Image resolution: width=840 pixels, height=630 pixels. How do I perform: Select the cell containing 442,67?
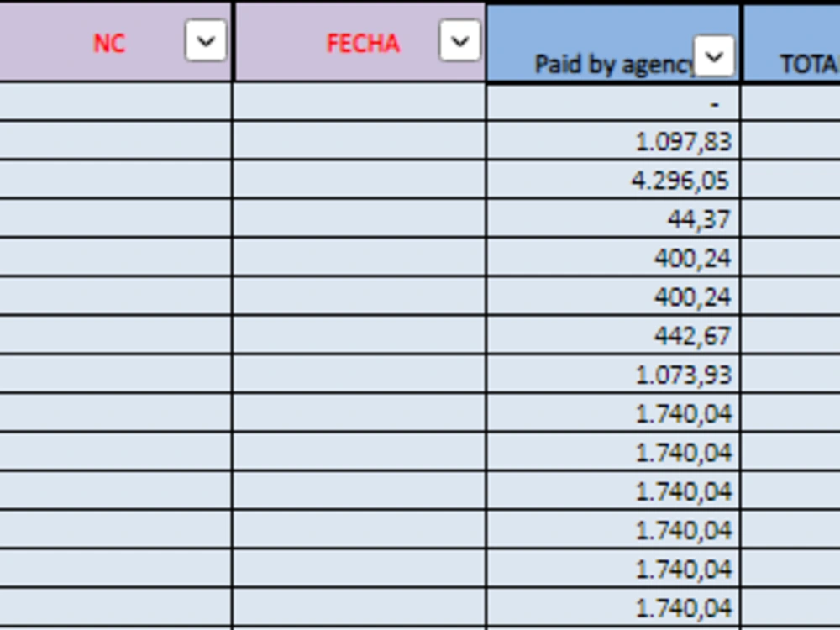(x=613, y=335)
